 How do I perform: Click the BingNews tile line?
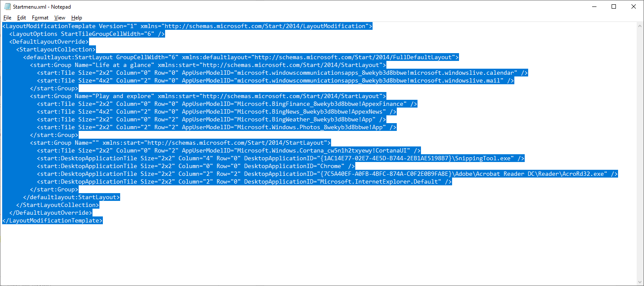tap(217, 112)
